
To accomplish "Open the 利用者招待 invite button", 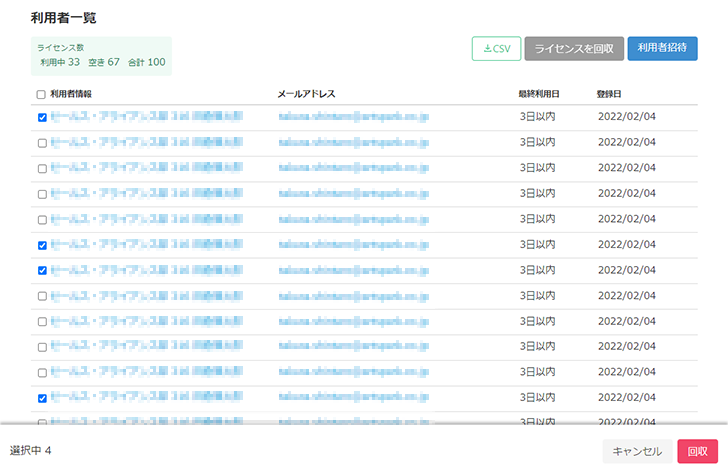I will pos(662,49).
